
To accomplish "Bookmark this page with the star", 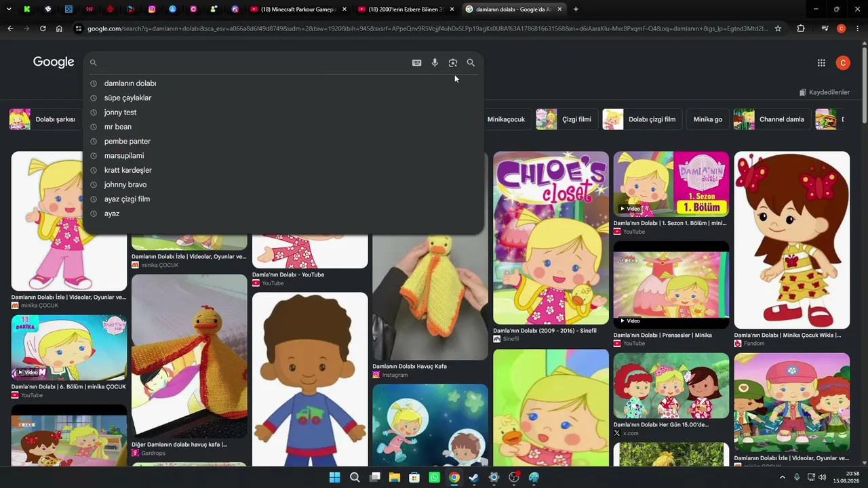I will coord(778,28).
